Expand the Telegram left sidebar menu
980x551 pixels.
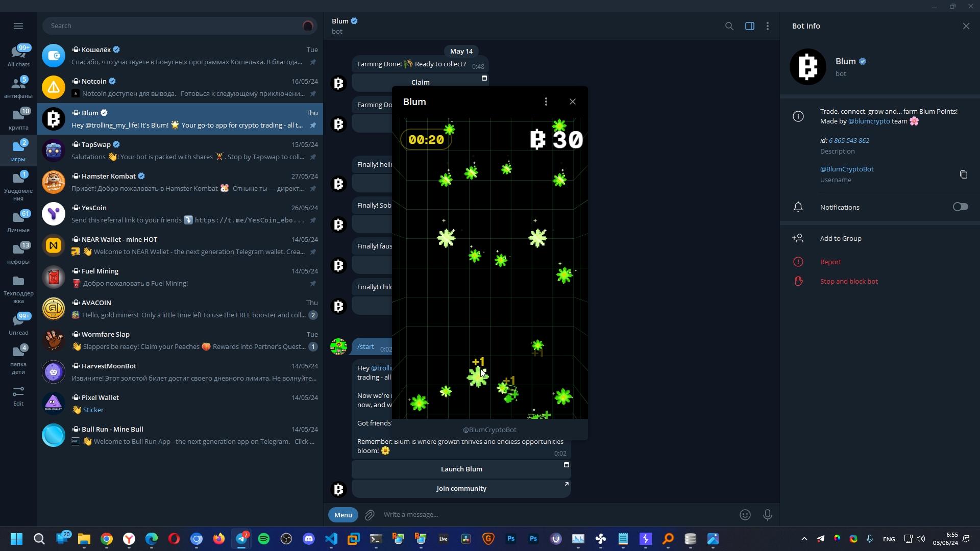pyautogui.click(x=18, y=26)
